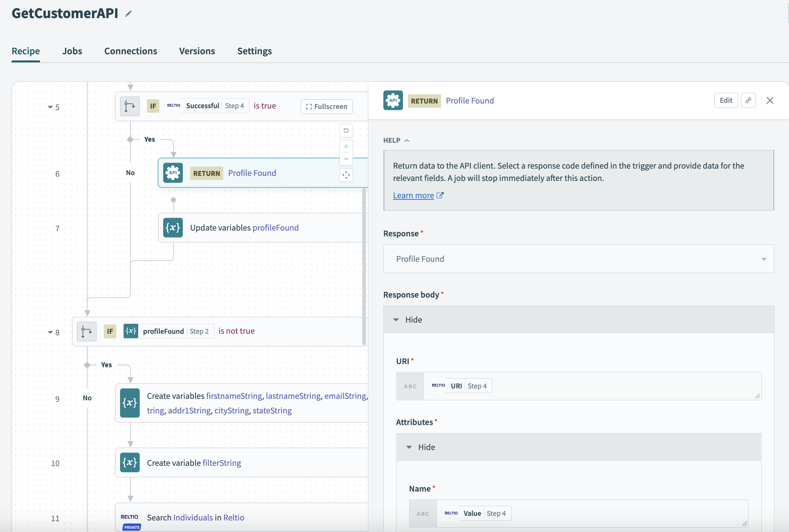The width and height of the screenshot is (789, 532).
Task: Click the pencil icon beside GetCustomerAPI title
Action: 129,14
